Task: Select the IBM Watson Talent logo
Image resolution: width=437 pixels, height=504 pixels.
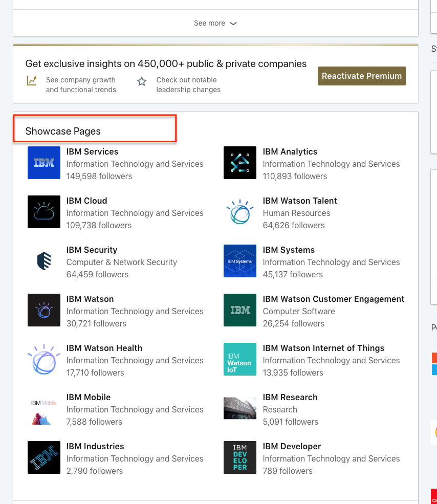Action: pos(240,212)
